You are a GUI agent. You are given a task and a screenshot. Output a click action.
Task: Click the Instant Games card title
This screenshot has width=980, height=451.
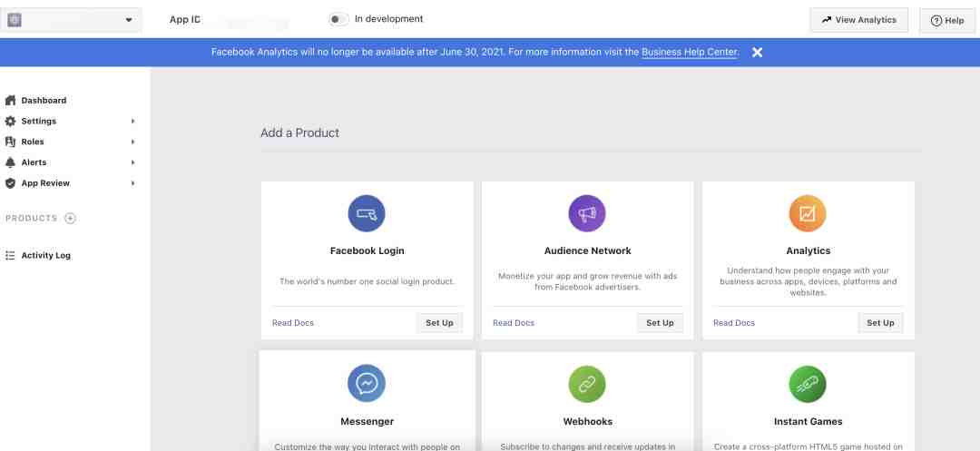[x=808, y=422]
